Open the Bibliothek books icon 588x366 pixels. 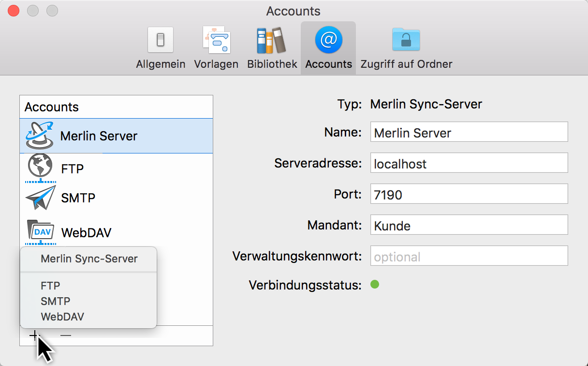click(x=271, y=40)
